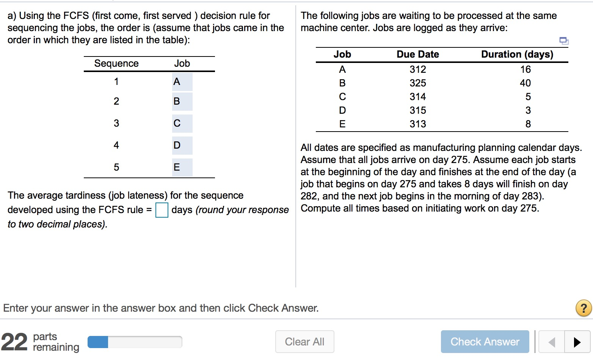593x364 pixels.
Task: Click the Check Answer button
Action: (485, 342)
